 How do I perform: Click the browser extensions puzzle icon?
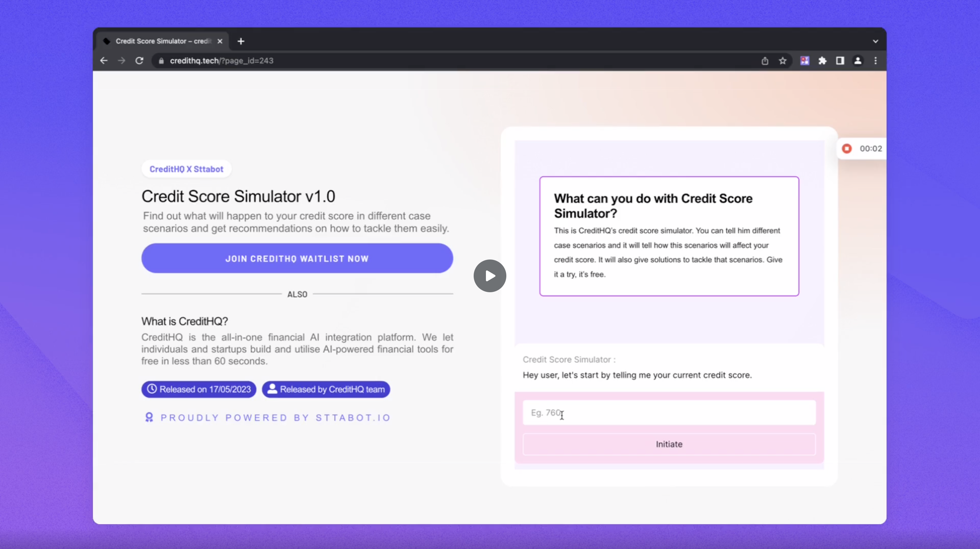pos(822,61)
